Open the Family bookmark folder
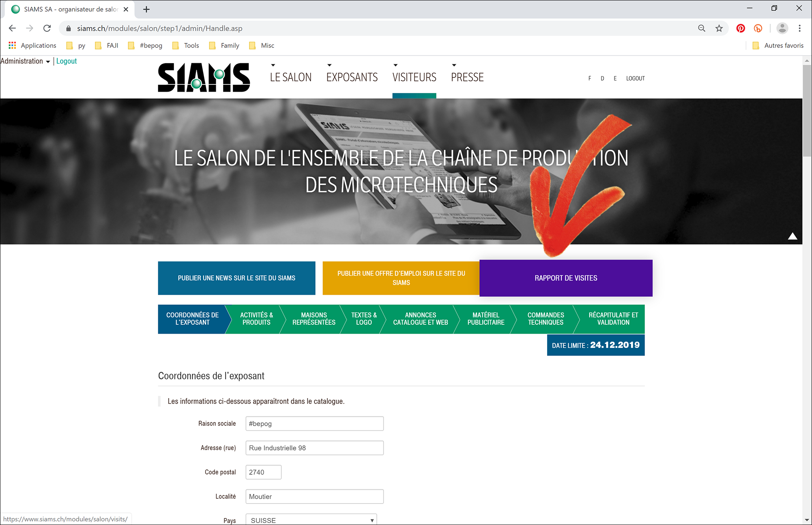This screenshot has height=525, width=812. coord(224,45)
